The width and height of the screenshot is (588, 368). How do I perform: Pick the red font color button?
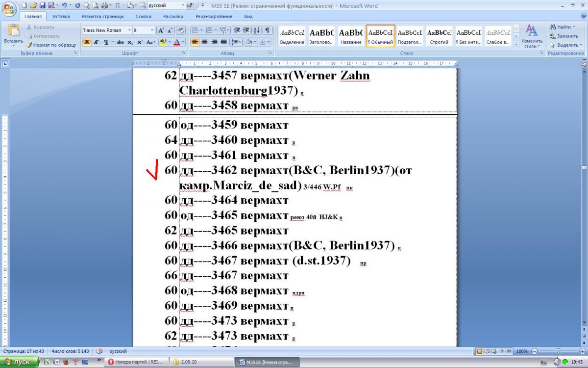pos(177,42)
